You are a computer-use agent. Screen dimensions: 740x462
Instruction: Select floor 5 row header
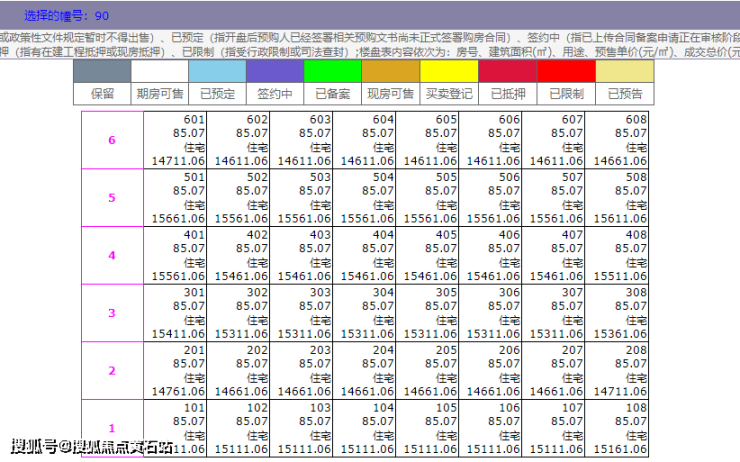(112, 198)
